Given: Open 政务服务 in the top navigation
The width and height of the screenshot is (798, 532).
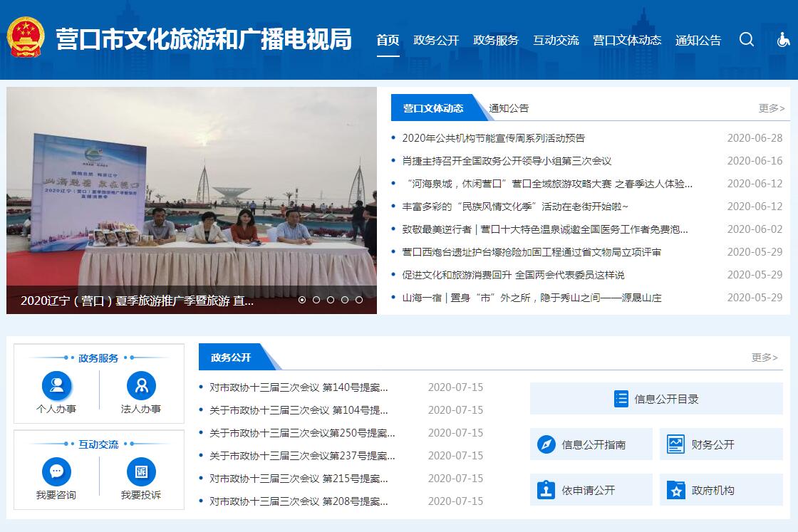Looking at the screenshot, I should tap(496, 41).
